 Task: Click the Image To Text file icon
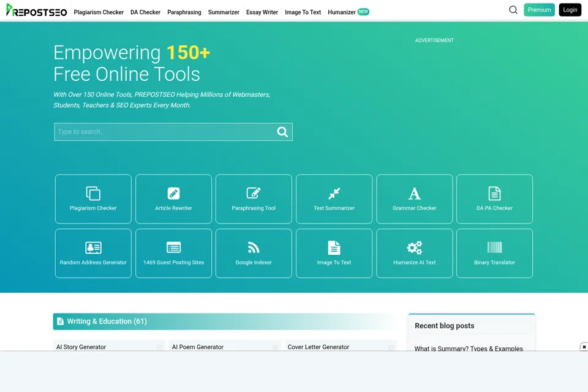point(334,247)
